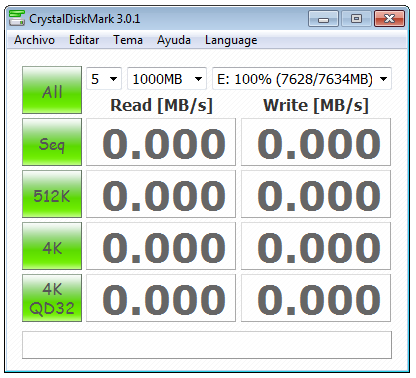This screenshot has height=378, width=416.
Task: Run the 4K QD32 test
Action: 52,298
